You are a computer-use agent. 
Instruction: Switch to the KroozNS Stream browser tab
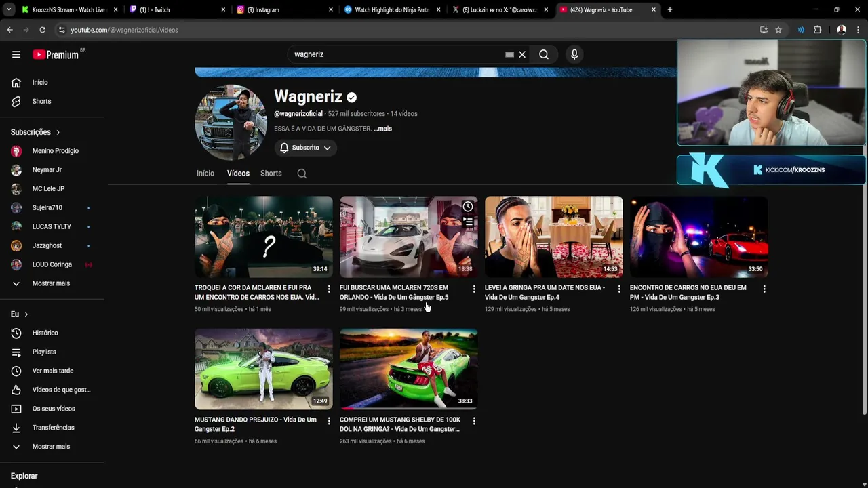[x=68, y=9]
